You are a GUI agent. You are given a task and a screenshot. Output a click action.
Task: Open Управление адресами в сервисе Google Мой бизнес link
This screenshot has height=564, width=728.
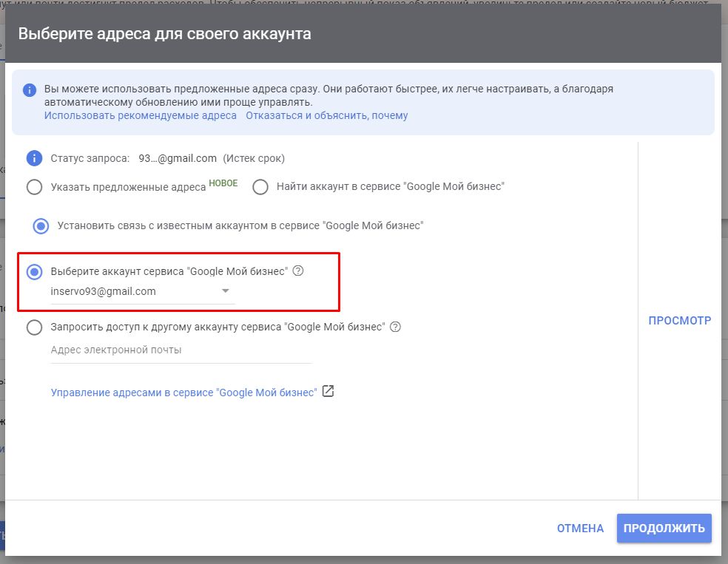tap(184, 393)
